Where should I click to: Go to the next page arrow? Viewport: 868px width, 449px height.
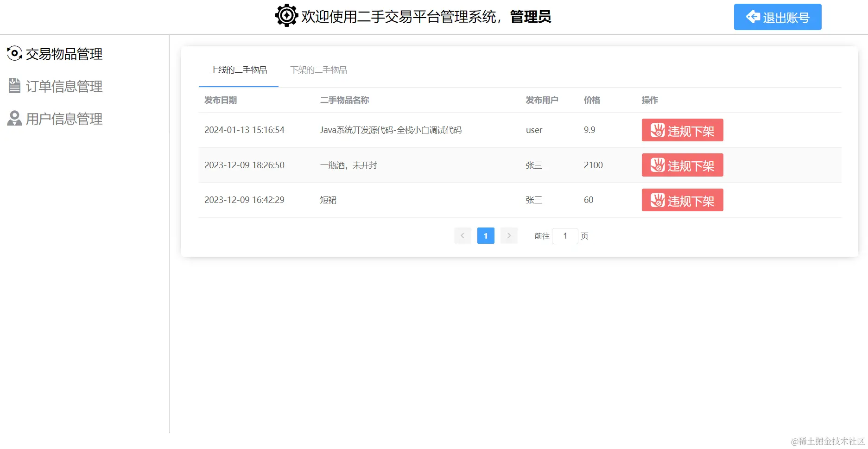pos(509,236)
